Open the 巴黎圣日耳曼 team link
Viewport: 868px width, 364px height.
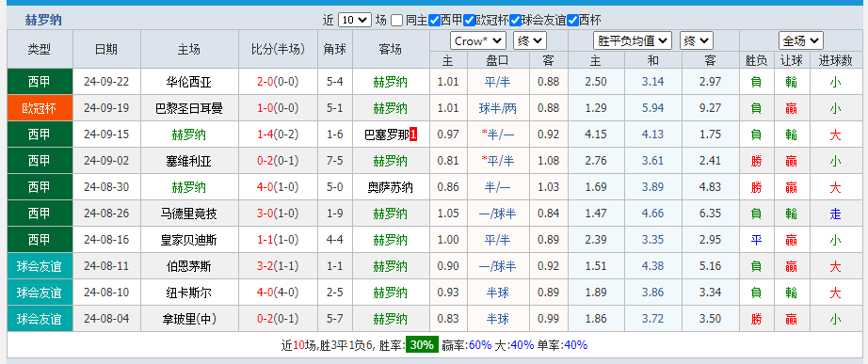[189, 108]
